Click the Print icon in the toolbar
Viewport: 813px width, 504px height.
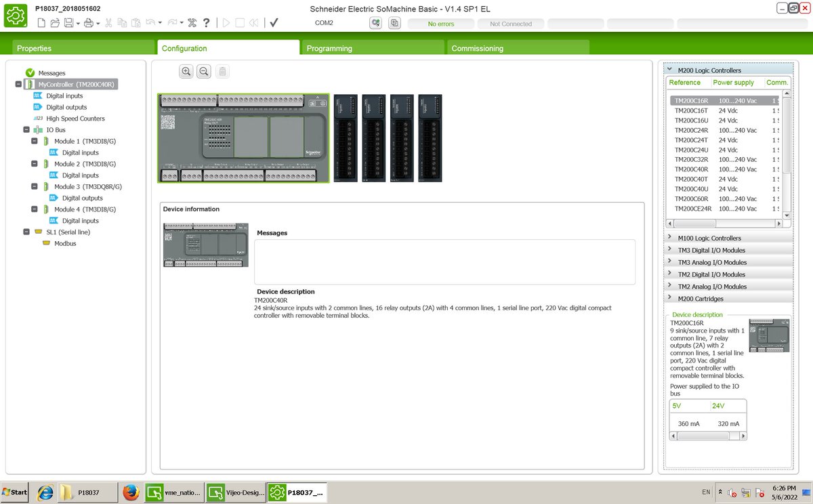pyautogui.click(x=88, y=23)
